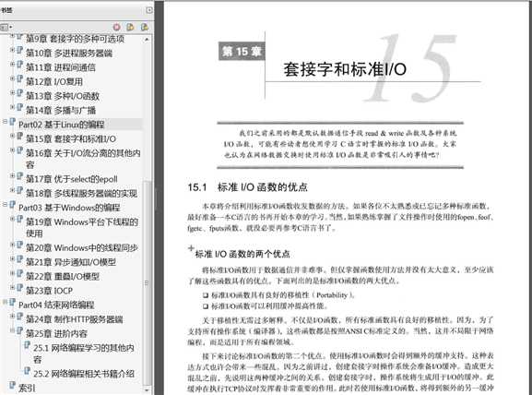Click the chapter title 套接字和标准I/O on page

click(x=345, y=69)
